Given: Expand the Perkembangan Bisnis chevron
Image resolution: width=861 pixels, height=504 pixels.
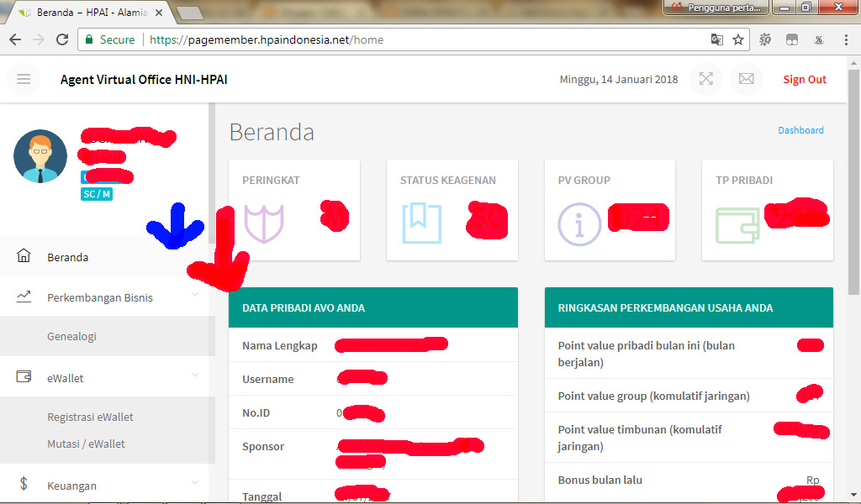Looking at the screenshot, I should (x=195, y=295).
